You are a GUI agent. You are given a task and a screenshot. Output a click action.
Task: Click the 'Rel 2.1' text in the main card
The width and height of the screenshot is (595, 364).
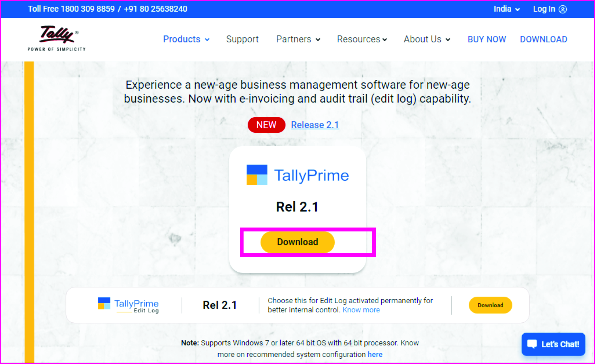(x=297, y=207)
